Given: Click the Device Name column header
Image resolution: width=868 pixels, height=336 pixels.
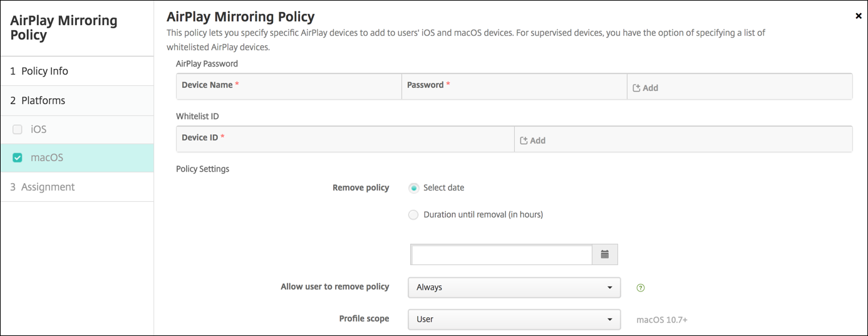Looking at the screenshot, I should (207, 85).
